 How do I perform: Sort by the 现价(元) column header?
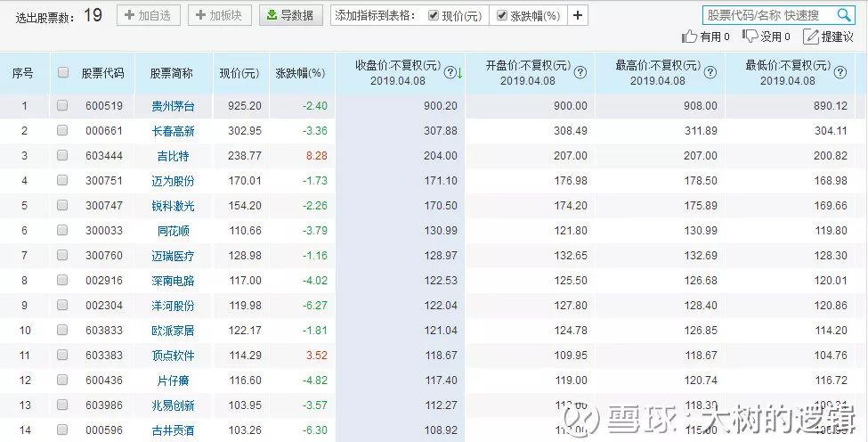pyautogui.click(x=239, y=72)
